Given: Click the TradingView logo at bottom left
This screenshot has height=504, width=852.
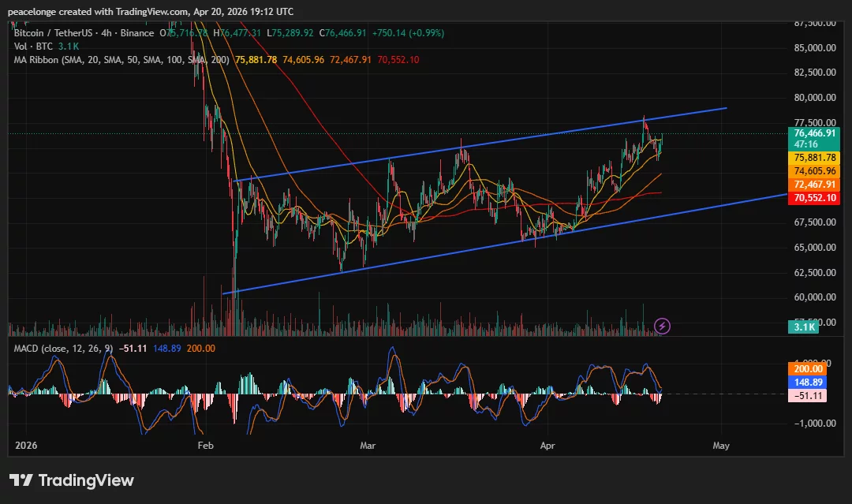Looking at the screenshot, I should (71, 480).
